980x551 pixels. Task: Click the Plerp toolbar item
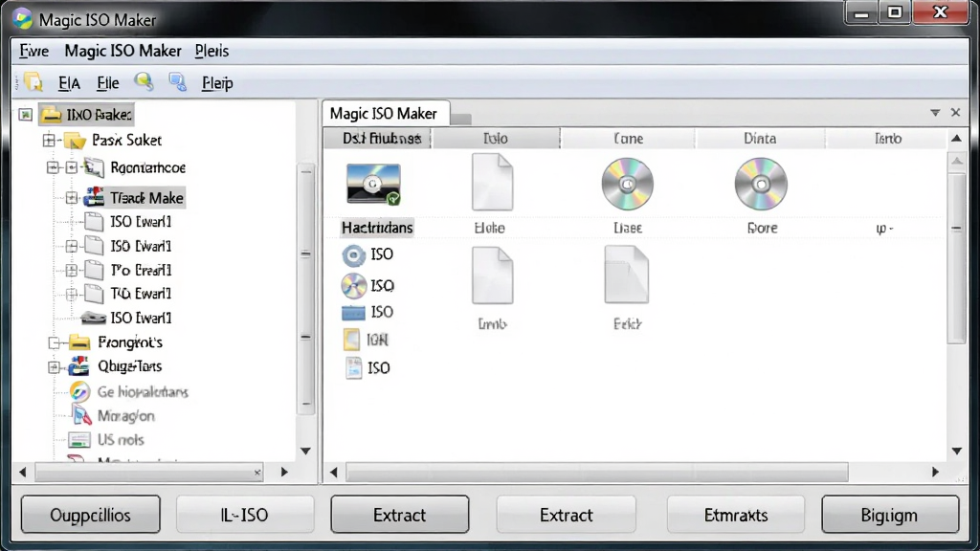click(217, 82)
